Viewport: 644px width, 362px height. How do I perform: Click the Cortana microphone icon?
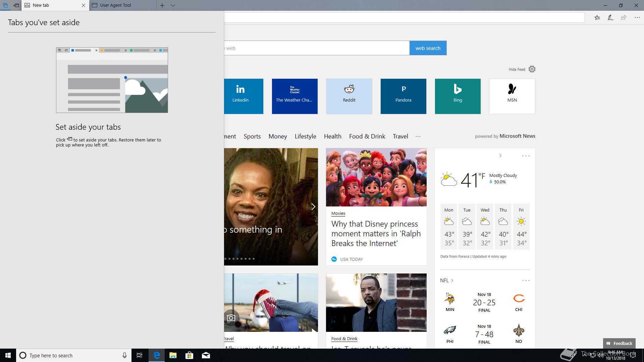click(124, 355)
